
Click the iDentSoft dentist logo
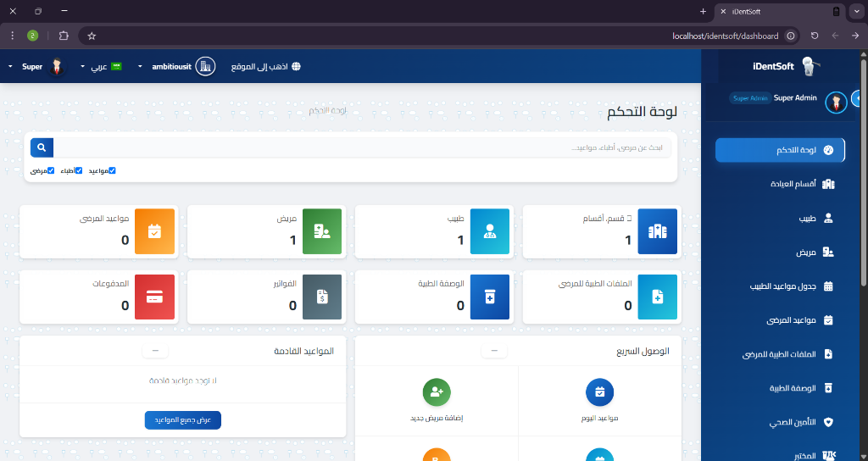point(811,66)
